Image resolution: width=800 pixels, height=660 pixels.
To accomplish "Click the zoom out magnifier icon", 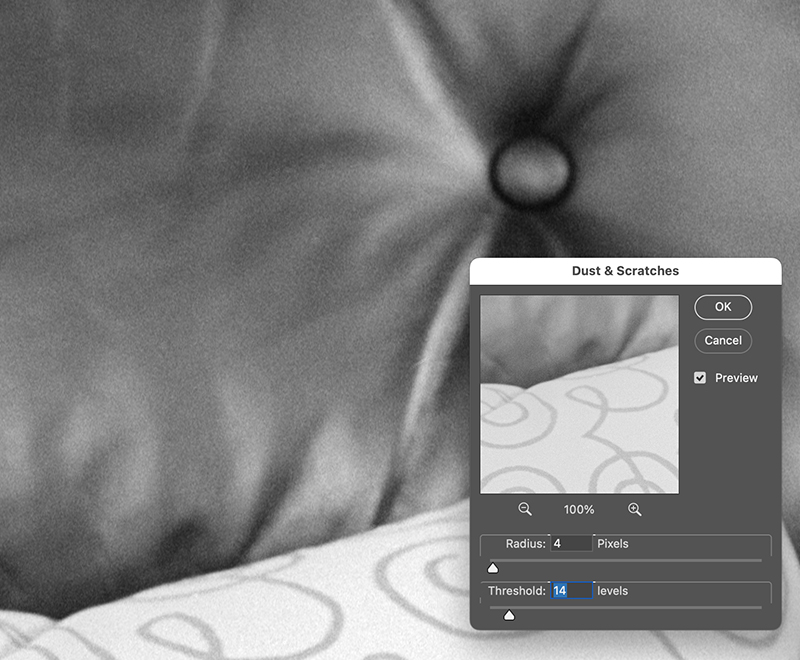I will (525, 509).
